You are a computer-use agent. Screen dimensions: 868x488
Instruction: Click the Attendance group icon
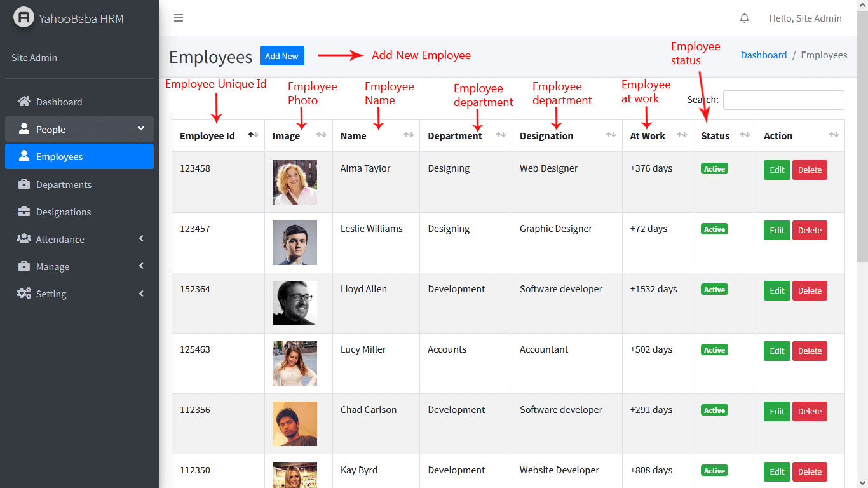pyautogui.click(x=24, y=239)
